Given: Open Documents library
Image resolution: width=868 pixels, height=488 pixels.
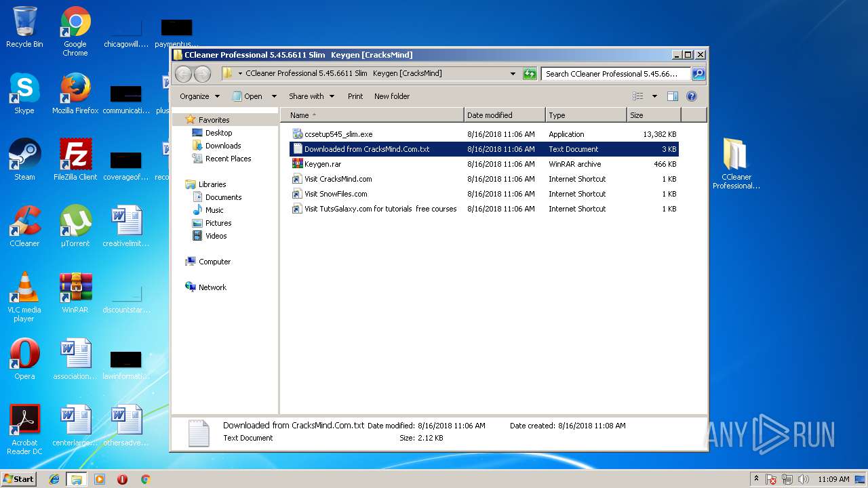Looking at the screenshot, I should pos(223,197).
